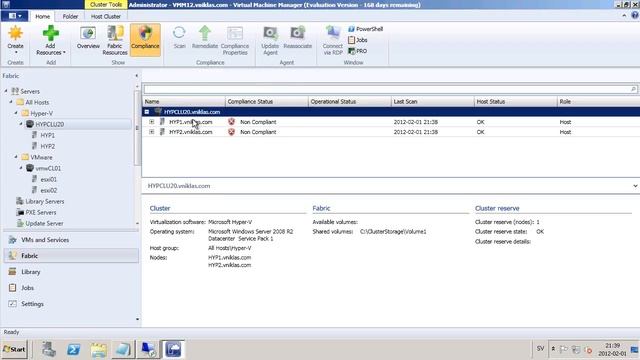Sort by Compliance Status column

tap(267, 102)
